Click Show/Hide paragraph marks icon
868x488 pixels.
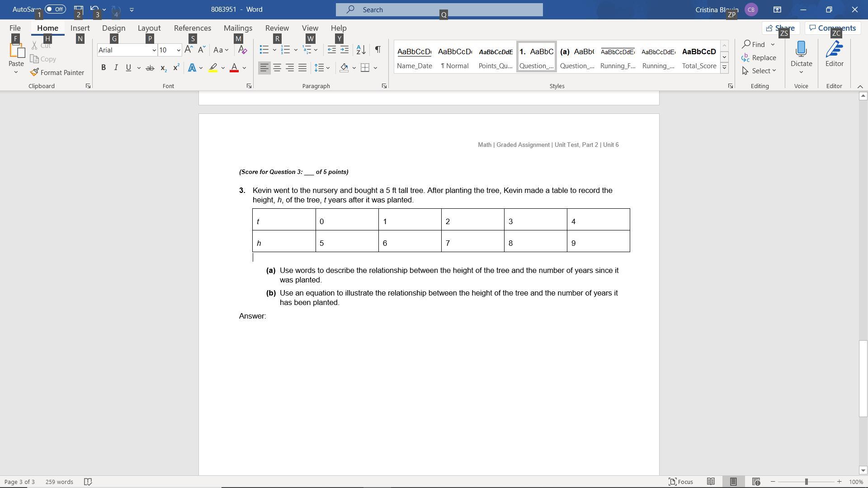tap(378, 50)
